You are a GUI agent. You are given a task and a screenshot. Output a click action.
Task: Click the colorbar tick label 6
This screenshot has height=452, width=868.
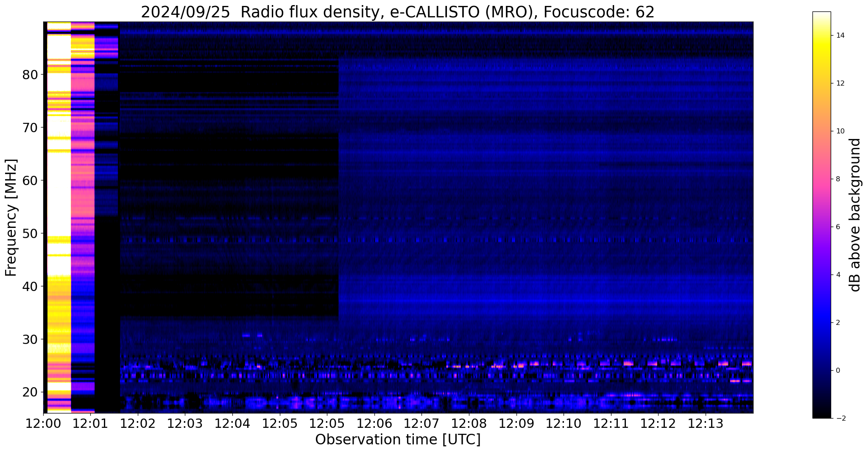tap(838, 227)
